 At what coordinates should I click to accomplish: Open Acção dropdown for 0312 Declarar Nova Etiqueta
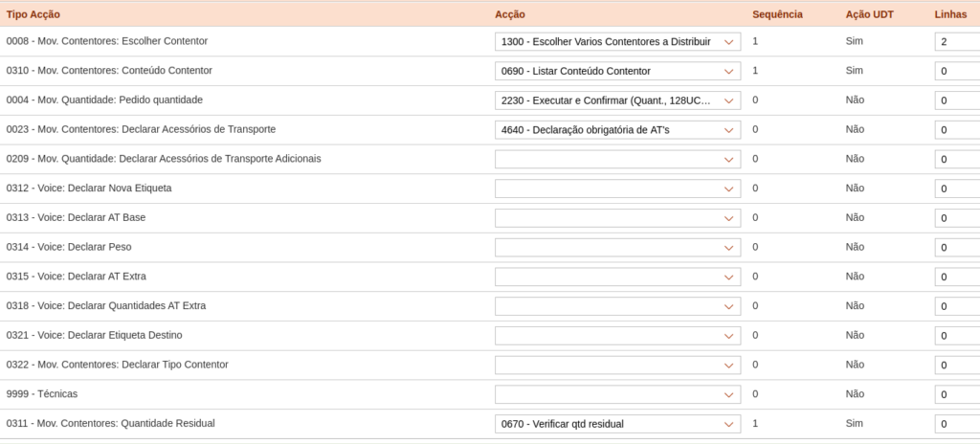click(x=617, y=189)
